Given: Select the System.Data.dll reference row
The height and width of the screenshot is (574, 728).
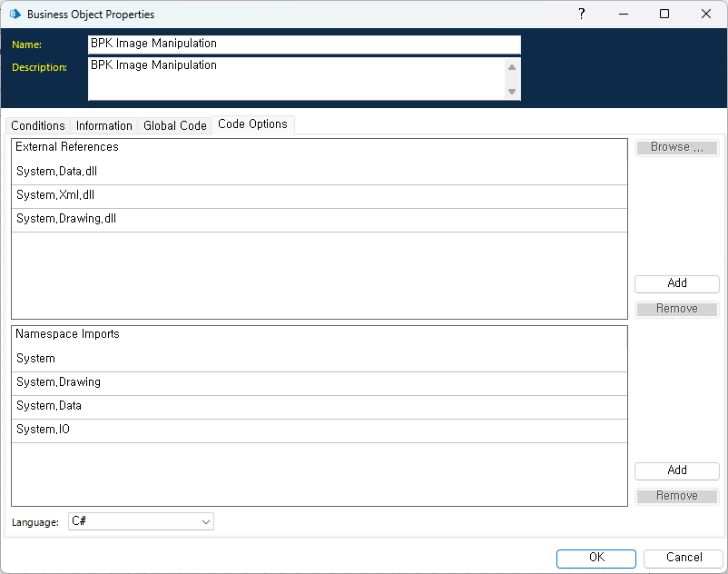Looking at the screenshot, I should pos(320,172).
